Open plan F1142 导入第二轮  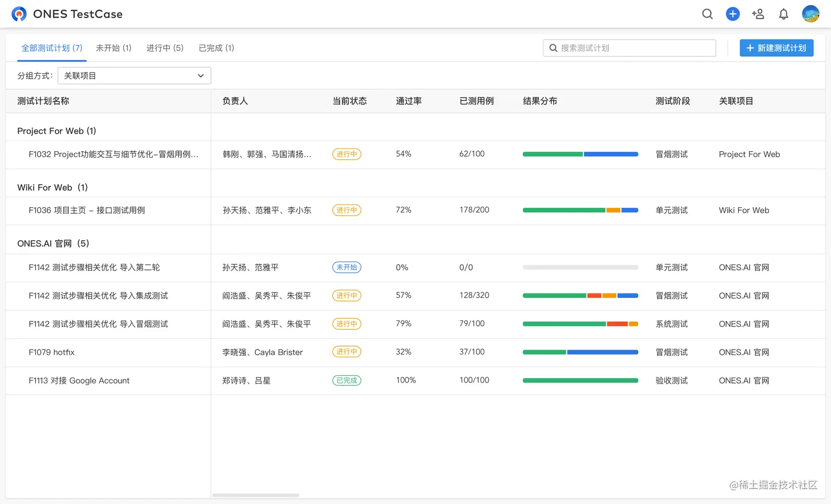point(94,268)
